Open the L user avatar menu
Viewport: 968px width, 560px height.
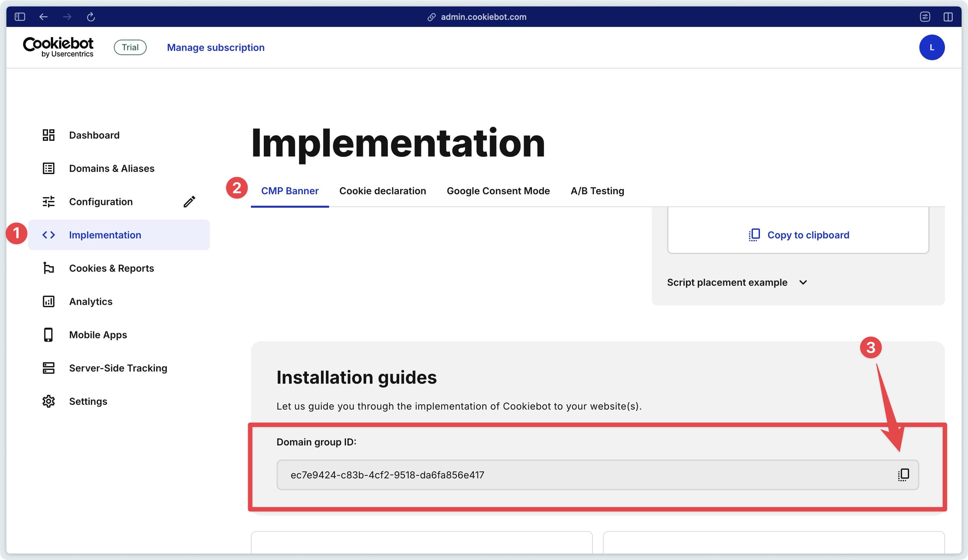point(932,47)
